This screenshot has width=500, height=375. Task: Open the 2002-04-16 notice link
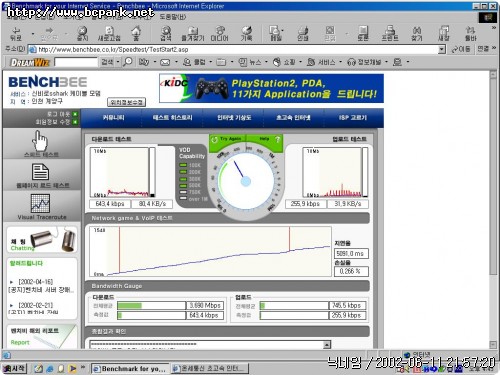tap(41, 286)
